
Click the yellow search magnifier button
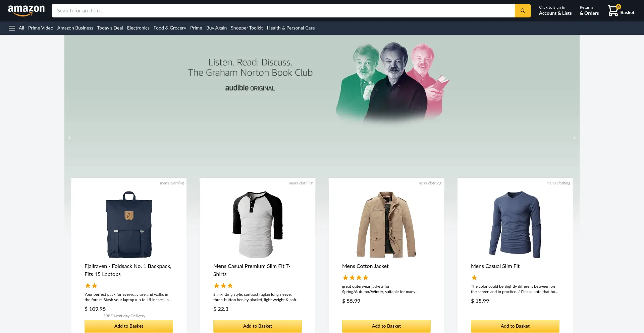click(523, 11)
